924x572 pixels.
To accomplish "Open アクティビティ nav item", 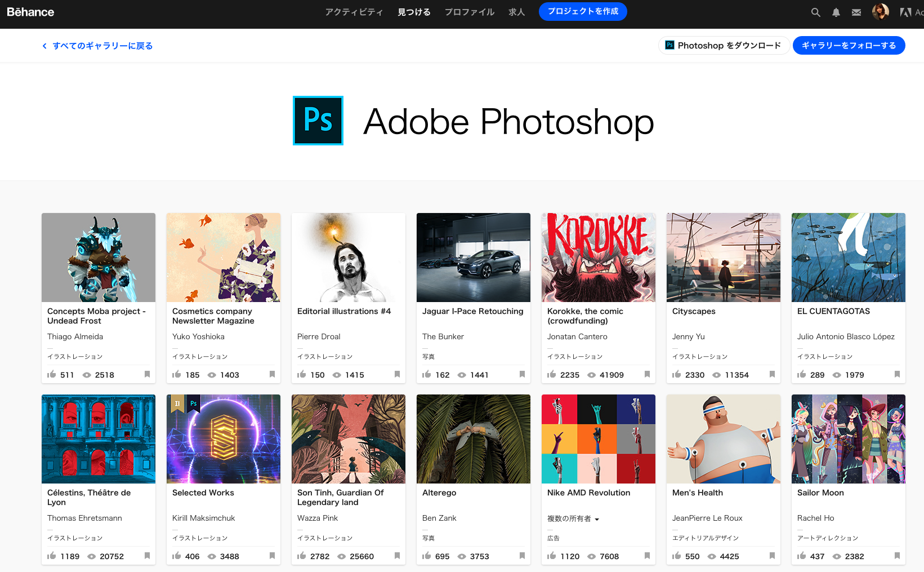I will tap(354, 12).
